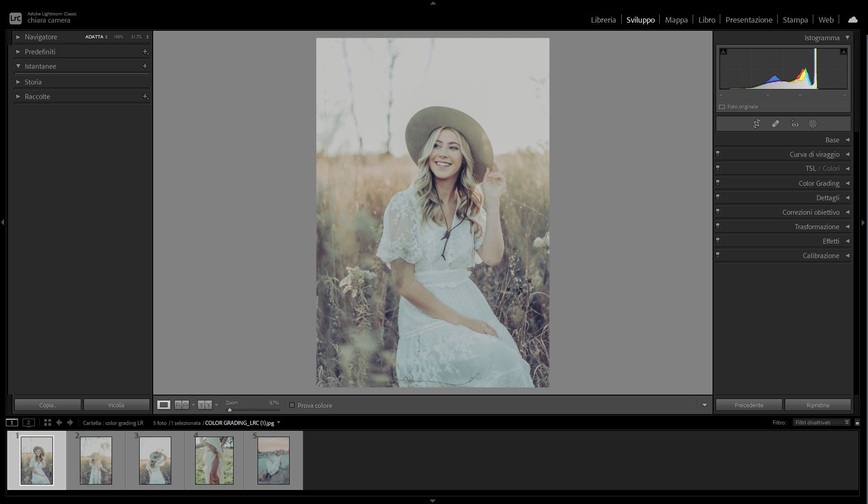Screen dimensions: 868x504
Task: Select the Red Eye correction tool
Action: pos(795,124)
